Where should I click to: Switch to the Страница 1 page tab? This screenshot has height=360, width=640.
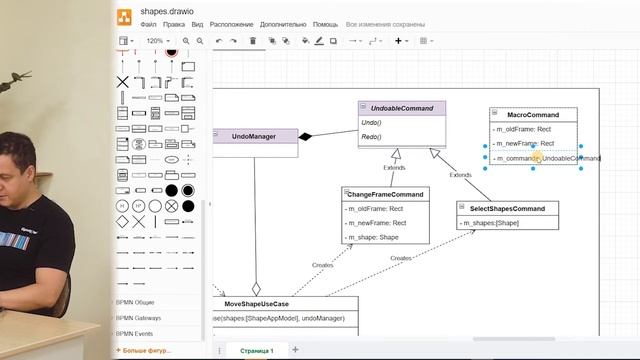coord(257,351)
